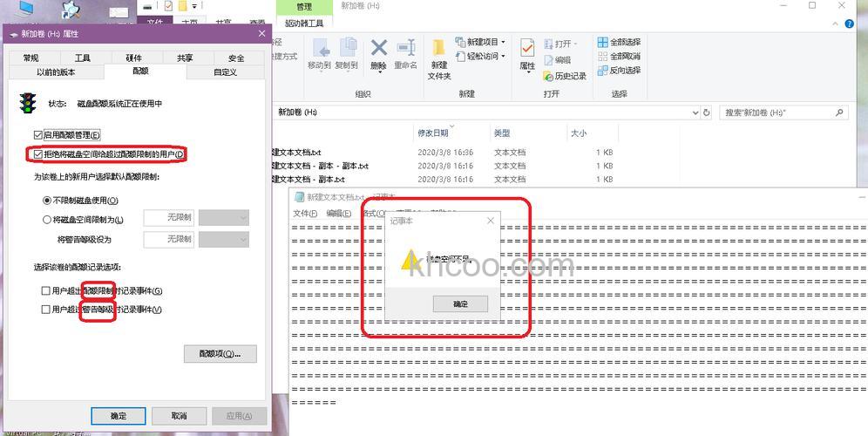This screenshot has height=436, width=868.
Task: Open Notepad File (文件) menu
Action: coord(305,214)
